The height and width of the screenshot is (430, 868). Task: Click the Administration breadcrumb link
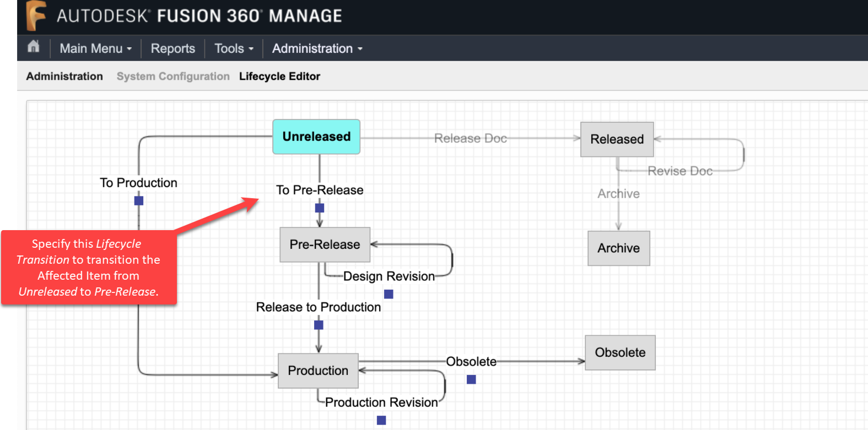[64, 77]
